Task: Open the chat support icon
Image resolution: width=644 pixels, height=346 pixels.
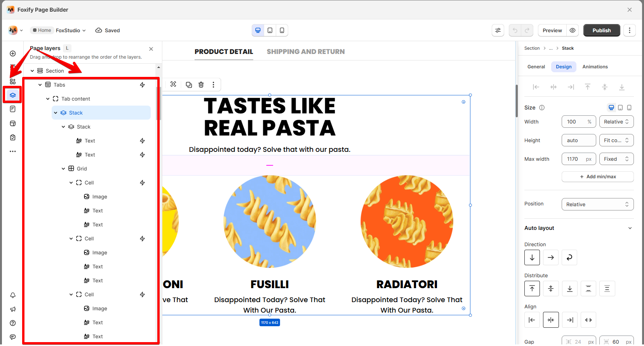Action: [13, 337]
